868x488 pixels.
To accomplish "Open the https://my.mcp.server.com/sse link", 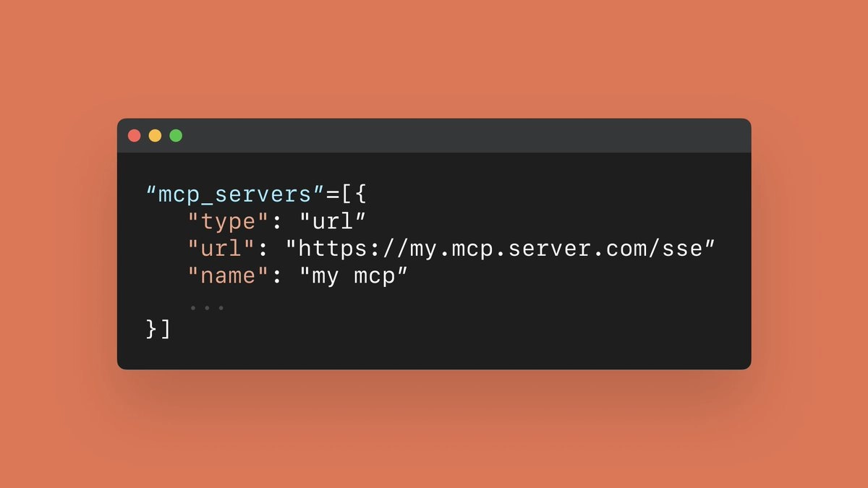I will coord(501,249).
